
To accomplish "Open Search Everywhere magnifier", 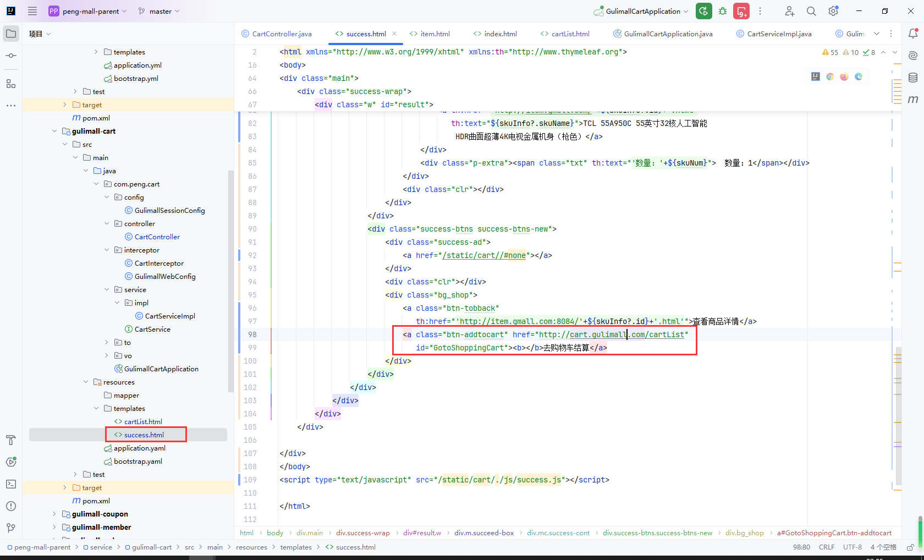I will click(811, 11).
